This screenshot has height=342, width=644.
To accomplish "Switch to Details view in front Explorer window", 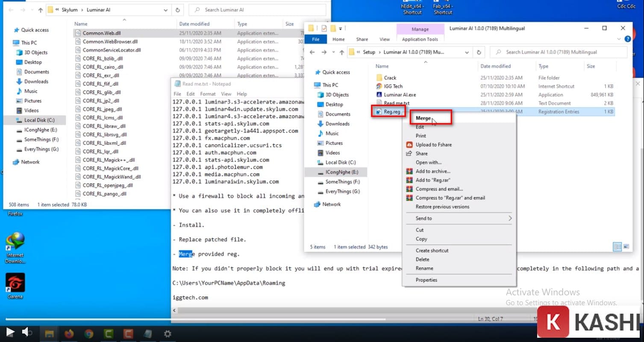I will click(x=617, y=247).
